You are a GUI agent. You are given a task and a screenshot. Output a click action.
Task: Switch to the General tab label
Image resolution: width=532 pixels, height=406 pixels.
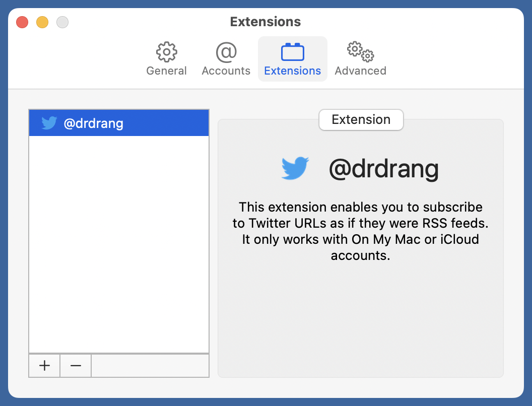(x=166, y=71)
